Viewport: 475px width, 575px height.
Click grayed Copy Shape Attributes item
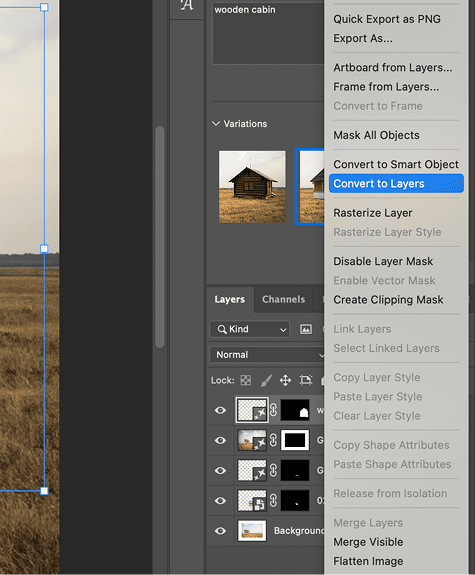(x=391, y=445)
